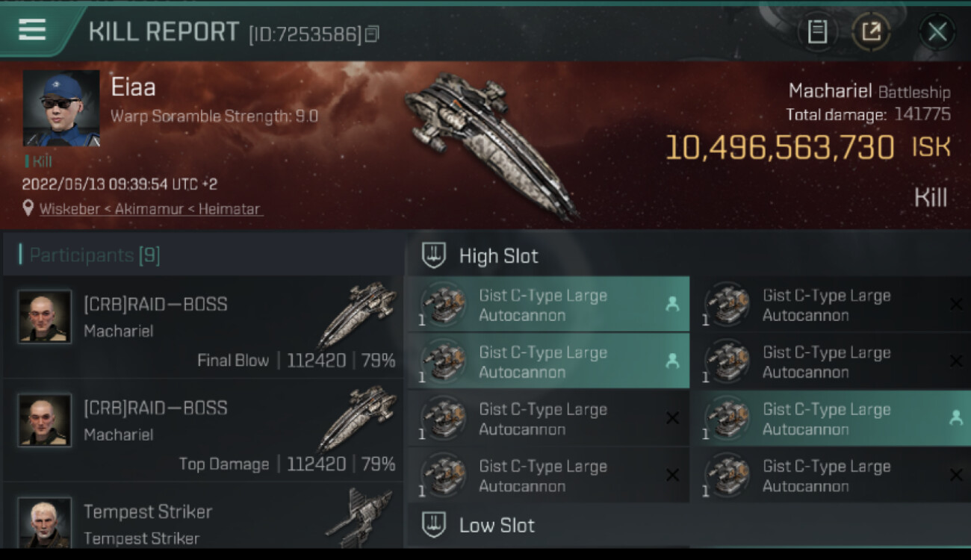Open the Tempest Striker participant entry
971x560 pixels.
[203, 523]
